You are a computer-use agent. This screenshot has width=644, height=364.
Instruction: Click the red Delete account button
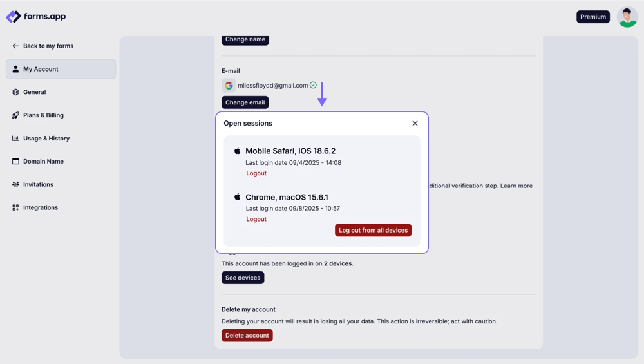pyautogui.click(x=247, y=336)
